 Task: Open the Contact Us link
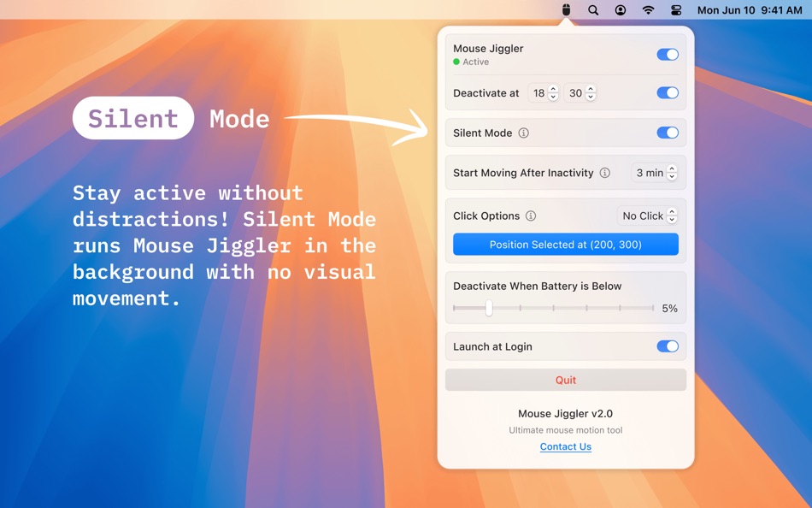point(566,446)
